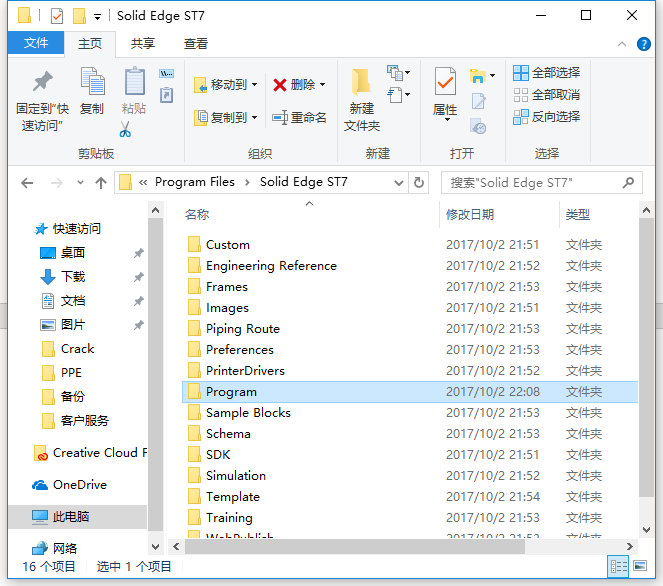Viewport: 663px width, 586px height.
Task: Select 网络 (Network) in sidebar
Action: click(55, 549)
